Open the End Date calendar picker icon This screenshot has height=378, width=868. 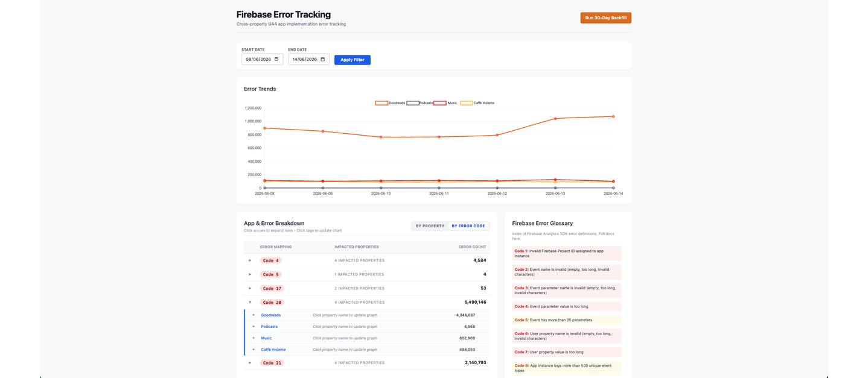click(323, 59)
